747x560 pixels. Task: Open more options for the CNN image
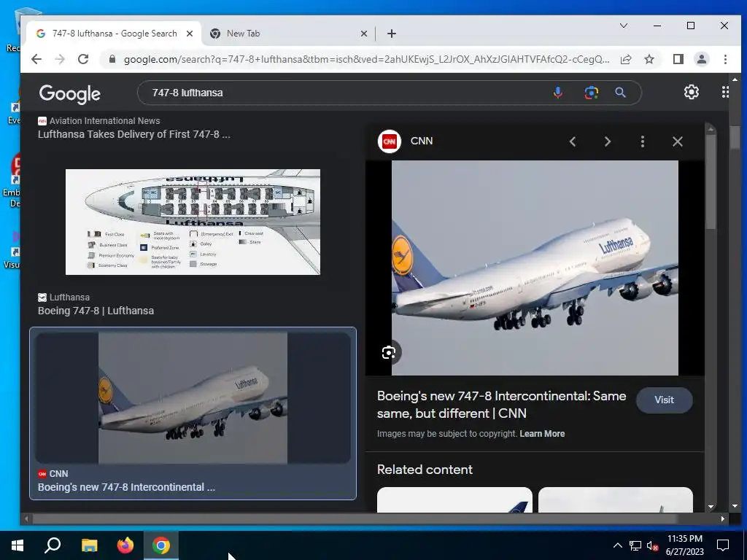643,141
